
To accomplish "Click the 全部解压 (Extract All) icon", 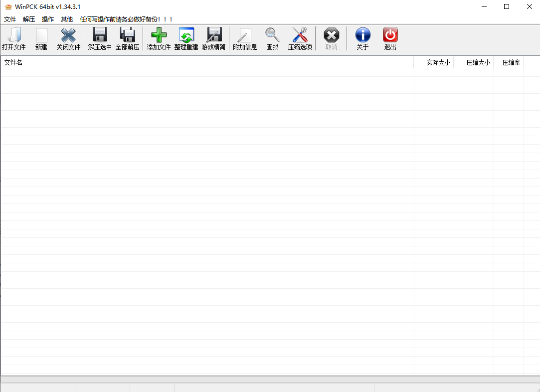I will pyautogui.click(x=127, y=36).
